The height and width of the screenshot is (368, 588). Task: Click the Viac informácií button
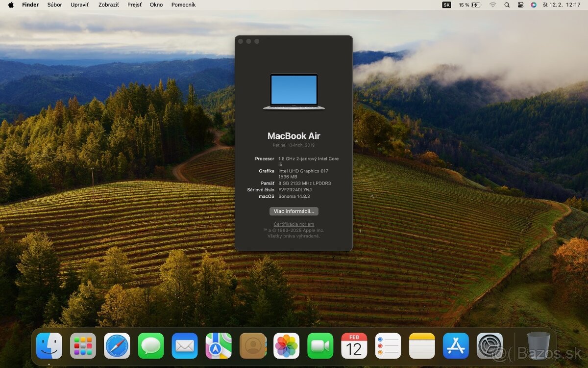pyautogui.click(x=294, y=211)
